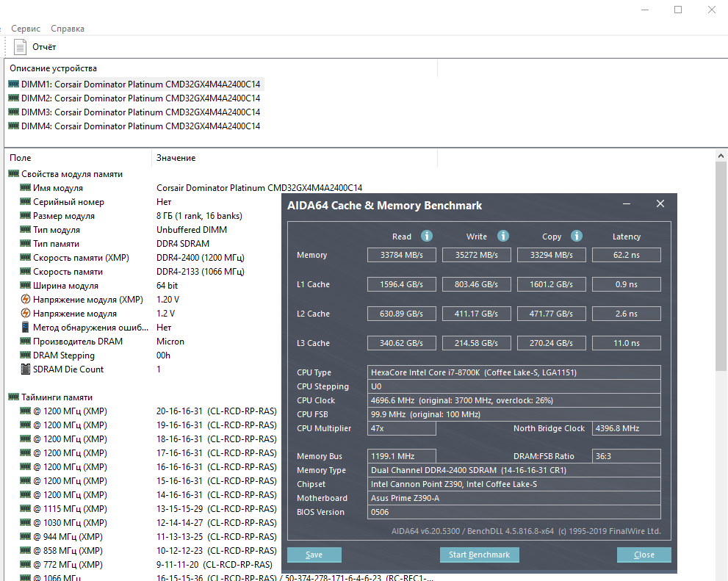Click the icon beside Имя модуля
728x581 pixels.
coord(26,187)
